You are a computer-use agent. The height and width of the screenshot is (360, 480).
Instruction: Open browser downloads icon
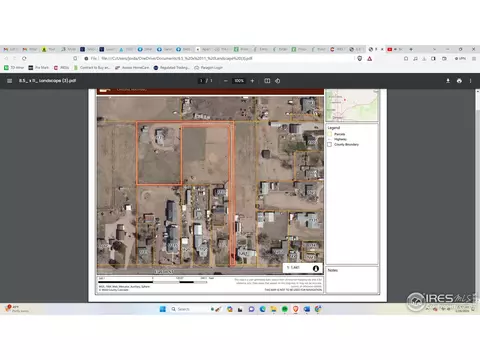tap(424, 58)
